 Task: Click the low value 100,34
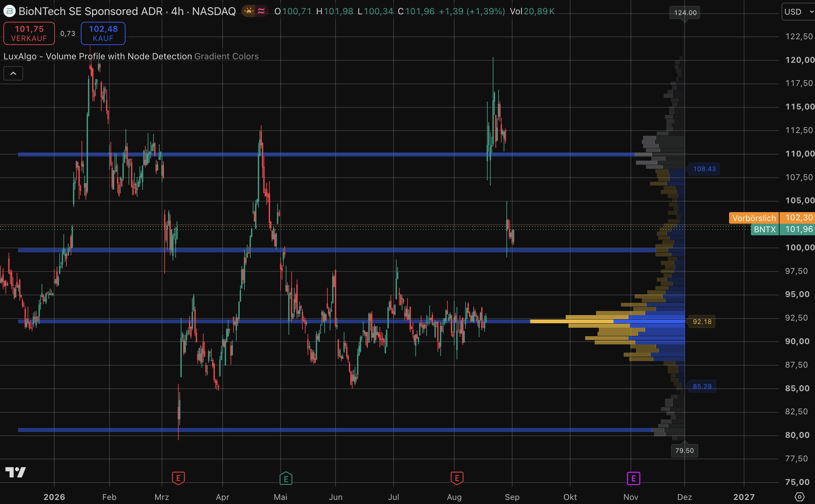[x=379, y=11]
